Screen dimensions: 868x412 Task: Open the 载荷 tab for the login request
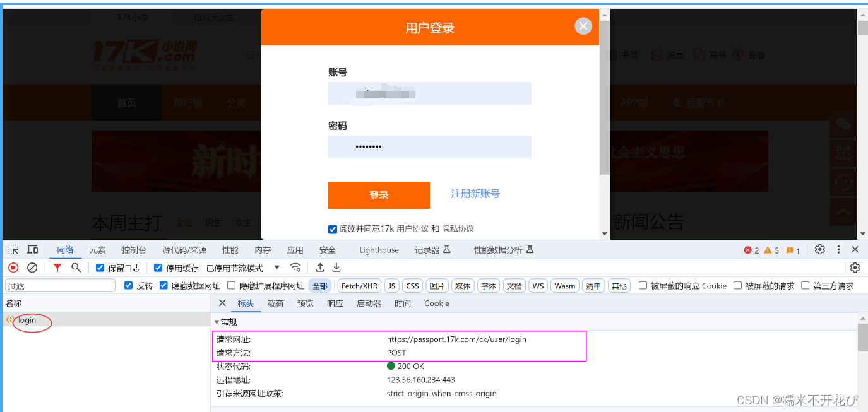click(275, 303)
